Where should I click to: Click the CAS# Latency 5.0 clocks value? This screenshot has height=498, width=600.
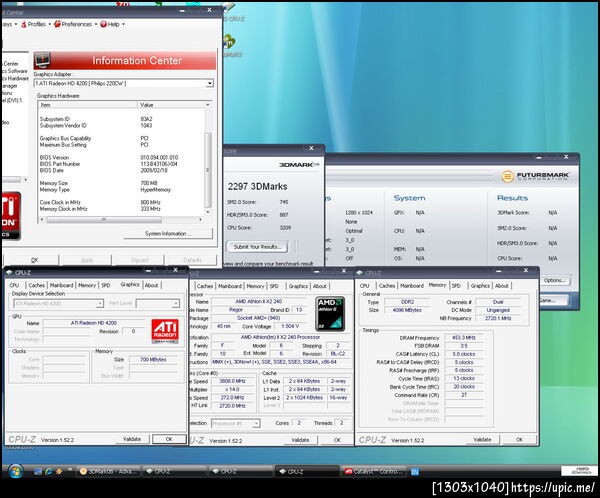pos(463,354)
